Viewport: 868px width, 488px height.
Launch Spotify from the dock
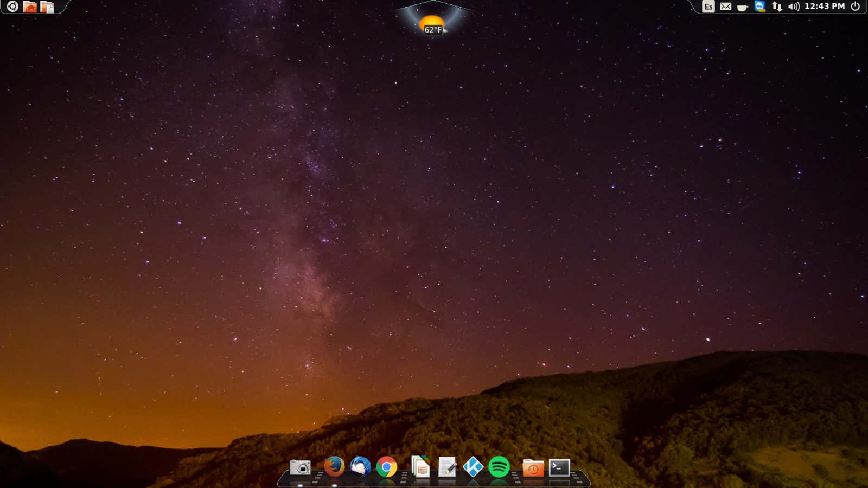point(499,467)
